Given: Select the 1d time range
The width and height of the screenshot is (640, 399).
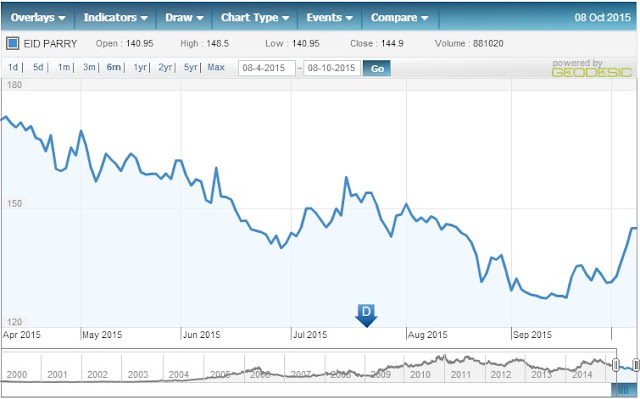Looking at the screenshot, I should 13,67.
